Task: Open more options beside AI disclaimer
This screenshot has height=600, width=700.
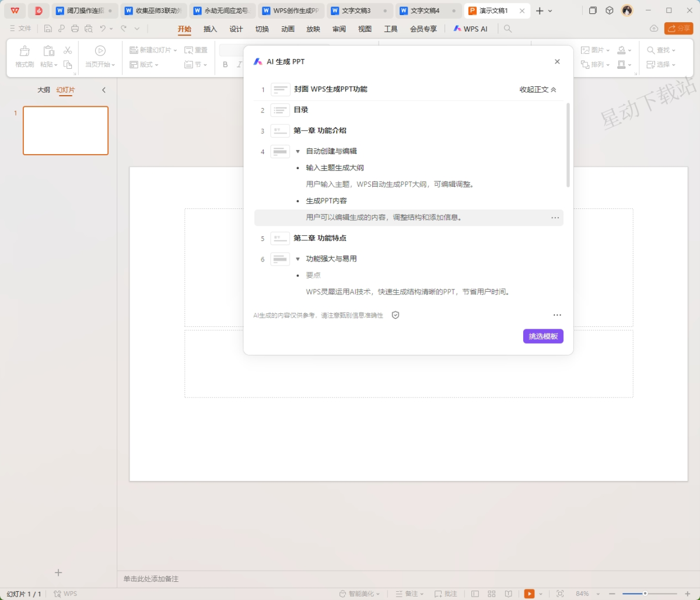Action: pos(557,315)
